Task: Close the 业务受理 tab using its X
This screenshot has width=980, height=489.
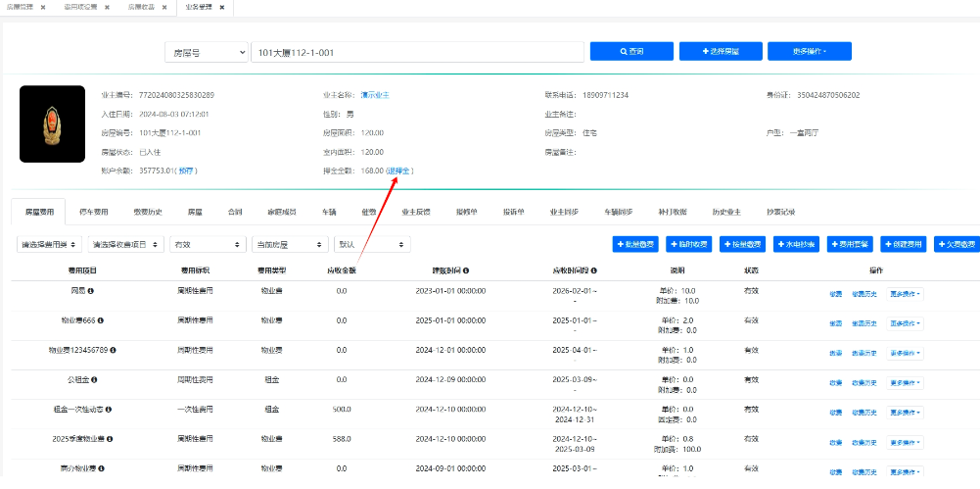Action: 222,7
